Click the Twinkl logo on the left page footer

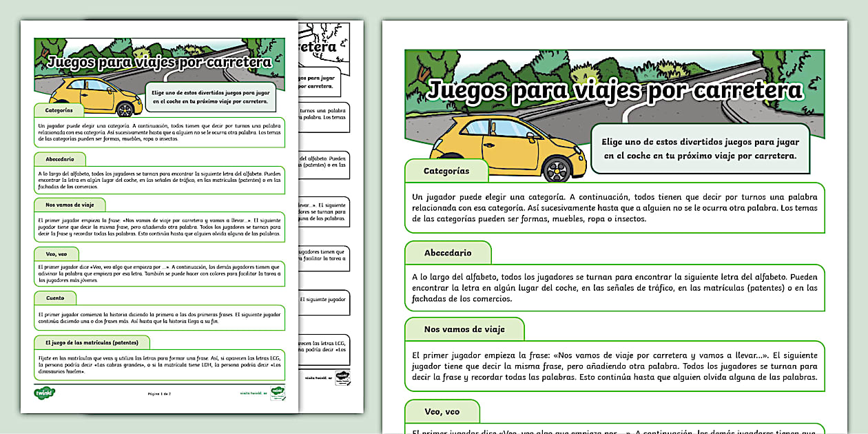[x=44, y=393]
